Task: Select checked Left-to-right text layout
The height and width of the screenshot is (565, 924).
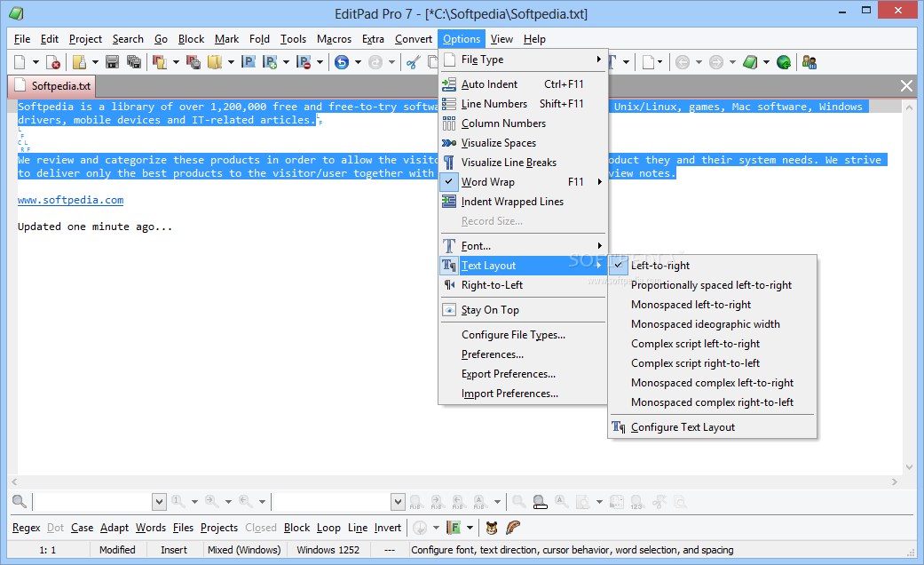Action: pyautogui.click(x=713, y=266)
